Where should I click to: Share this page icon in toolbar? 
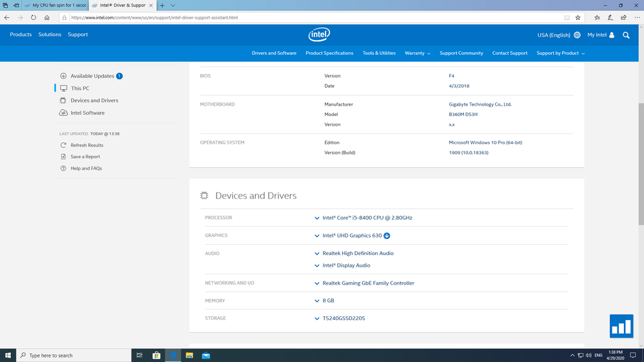click(x=623, y=17)
